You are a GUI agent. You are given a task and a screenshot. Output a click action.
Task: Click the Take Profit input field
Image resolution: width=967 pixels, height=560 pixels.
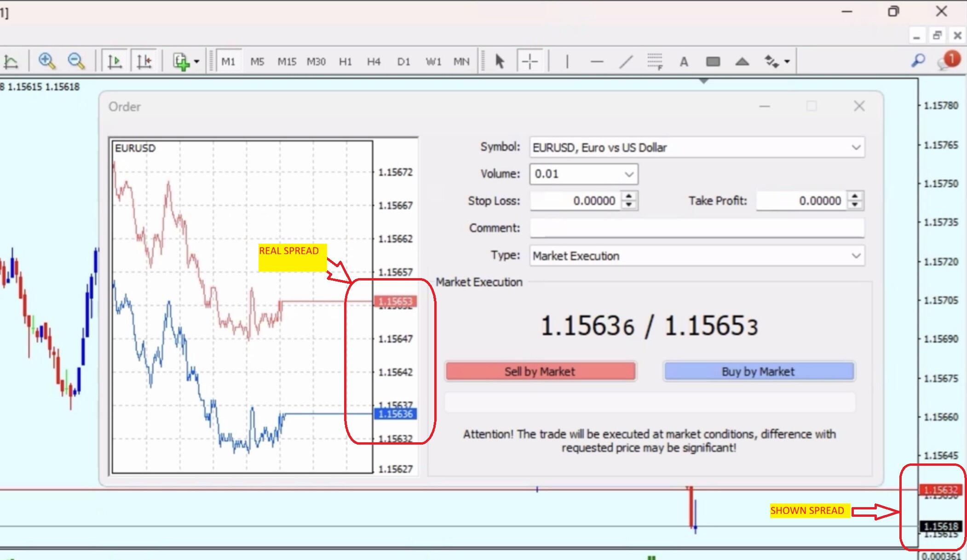[802, 201]
